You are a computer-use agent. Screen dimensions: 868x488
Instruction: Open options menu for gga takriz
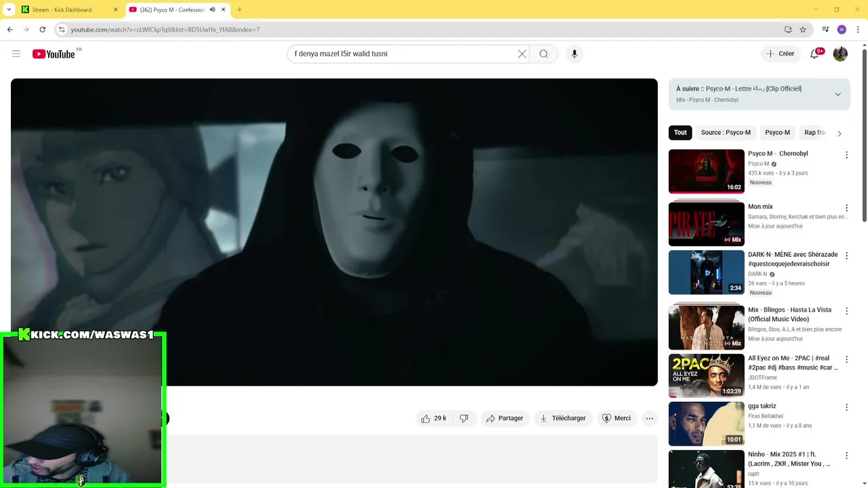click(846, 407)
